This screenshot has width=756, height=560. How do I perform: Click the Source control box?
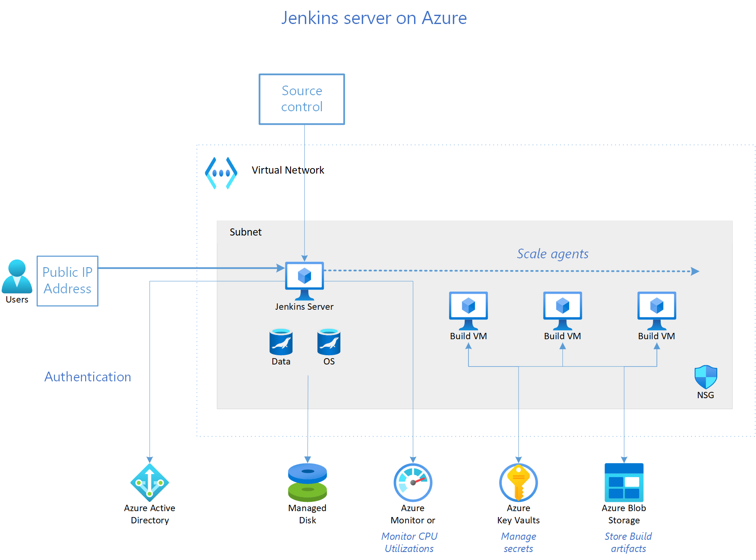pyautogui.click(x=301, y=99)
